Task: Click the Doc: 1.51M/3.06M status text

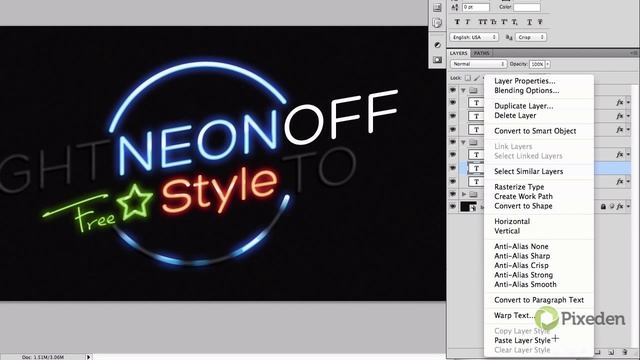Action: [x=43, y=357]
